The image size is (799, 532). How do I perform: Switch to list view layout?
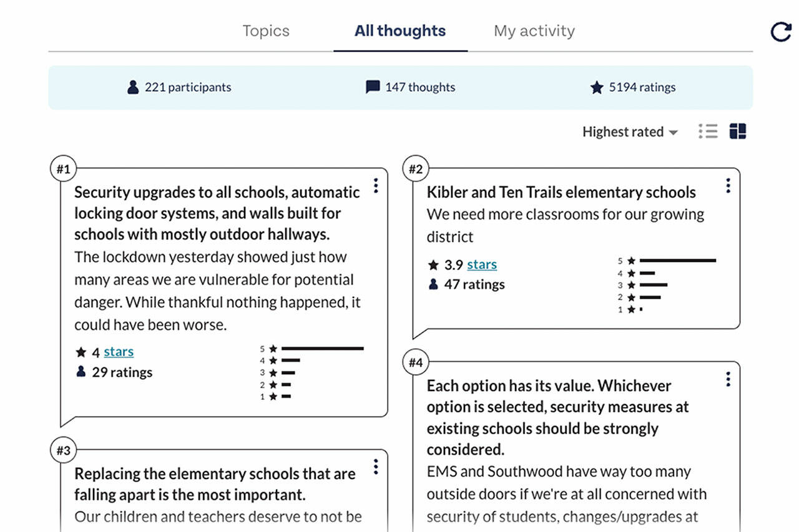tap(708, 132)
